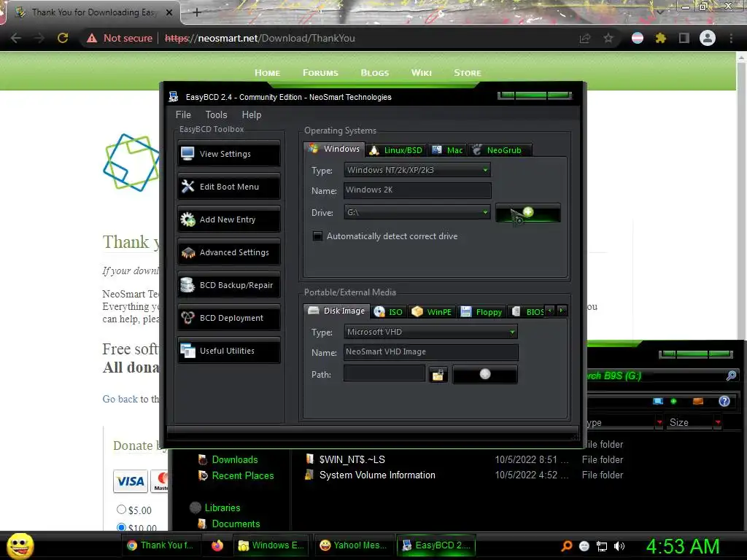Select the $10.00 donation radio button
The height and width of the screenshot is (560, 747).
122,528
